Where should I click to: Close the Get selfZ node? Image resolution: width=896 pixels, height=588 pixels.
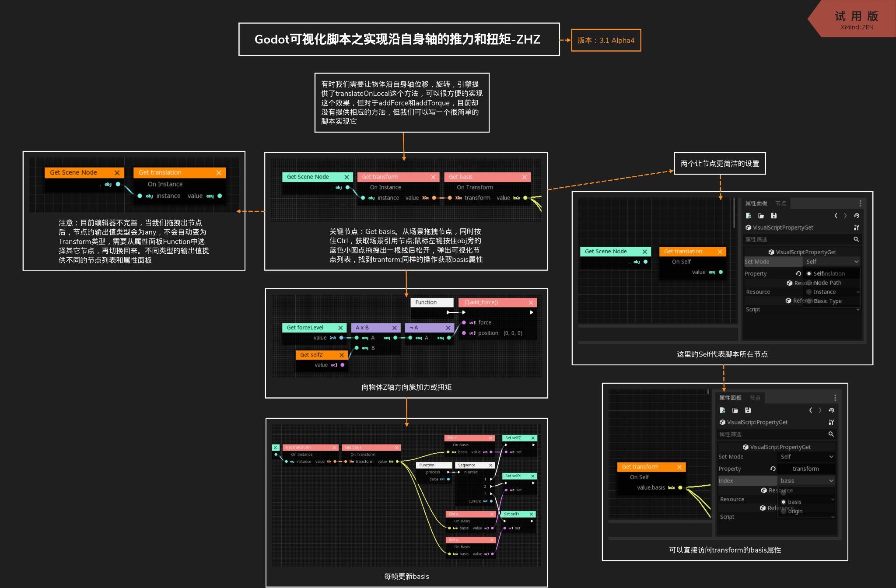coord(342,355)
